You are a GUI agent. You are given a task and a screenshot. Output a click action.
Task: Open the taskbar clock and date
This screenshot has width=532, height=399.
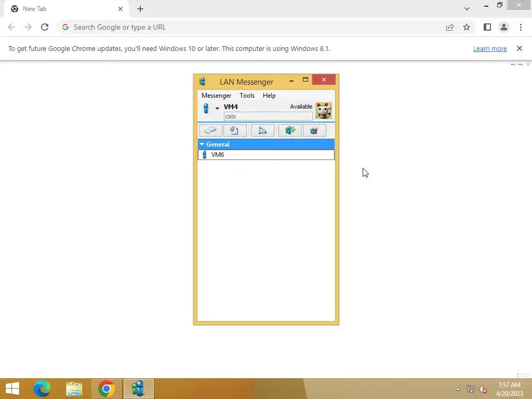(x=509, y=389)
